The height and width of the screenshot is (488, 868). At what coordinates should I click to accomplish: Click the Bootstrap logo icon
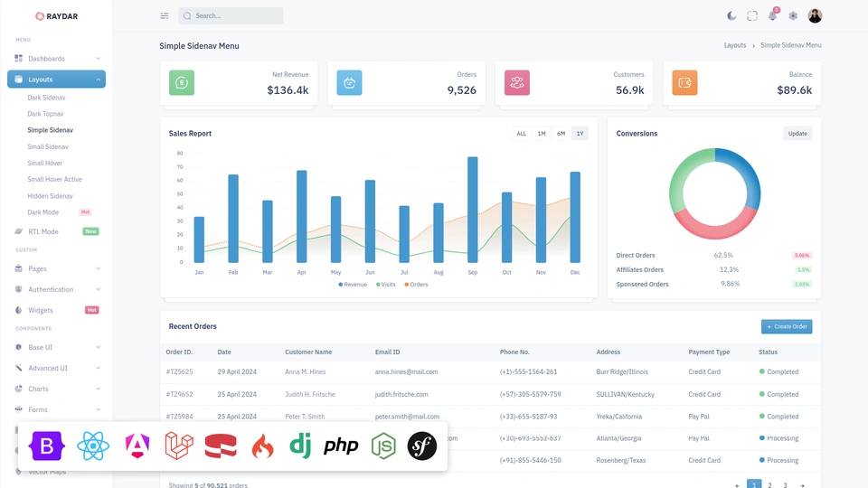click(x=47, y=446)
